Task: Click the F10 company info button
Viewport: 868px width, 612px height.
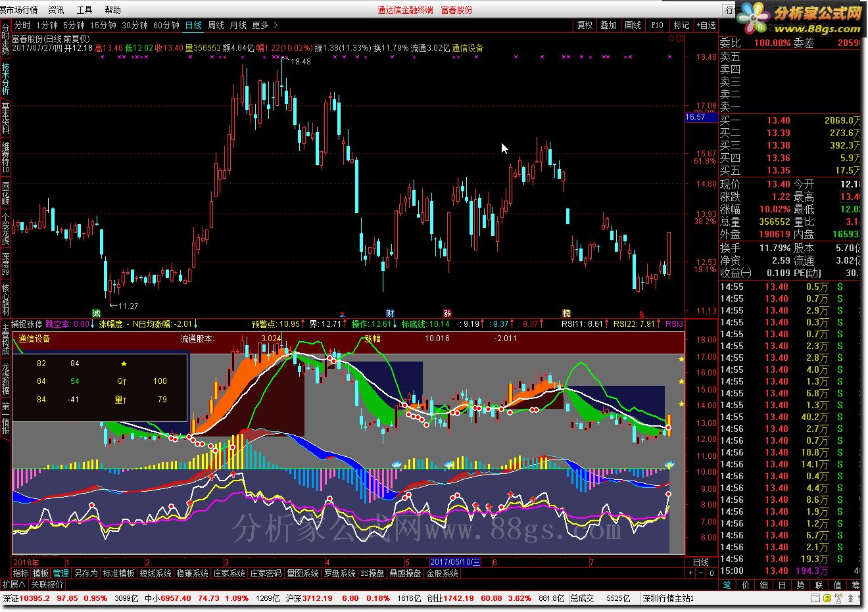Action: [658, 25]
